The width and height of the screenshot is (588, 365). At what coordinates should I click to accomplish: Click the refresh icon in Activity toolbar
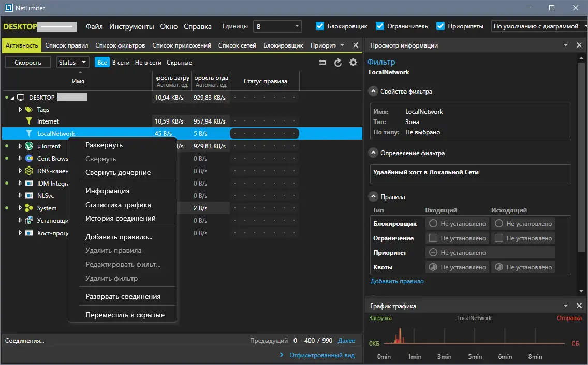pyautogui.click(x=338, y=63)
